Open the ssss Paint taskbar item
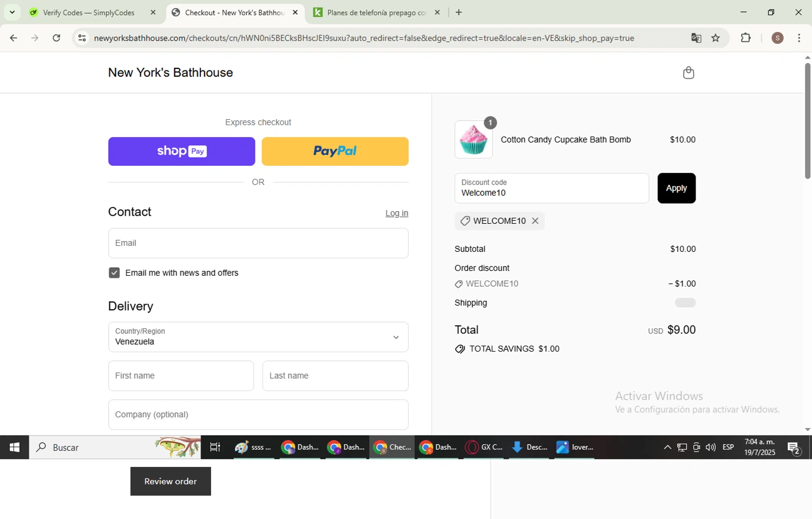 253,447
